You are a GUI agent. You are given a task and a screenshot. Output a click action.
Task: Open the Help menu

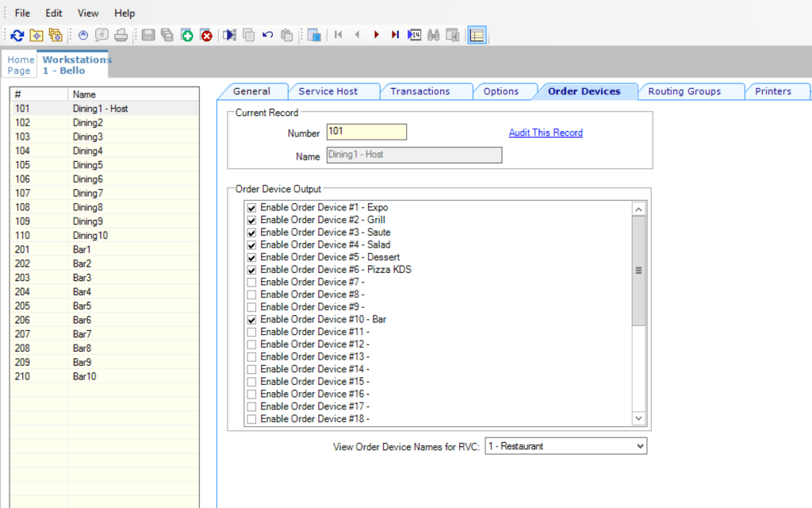tap(124, 13)
